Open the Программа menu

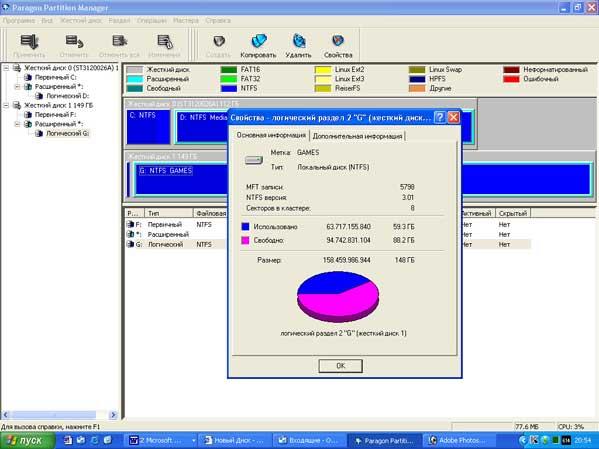pos(19,21)
